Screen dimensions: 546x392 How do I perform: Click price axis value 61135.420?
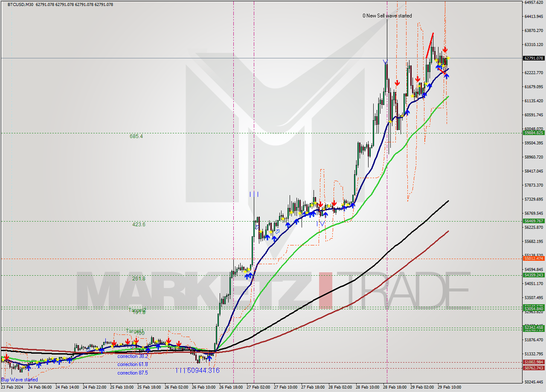tap(534, 101)
